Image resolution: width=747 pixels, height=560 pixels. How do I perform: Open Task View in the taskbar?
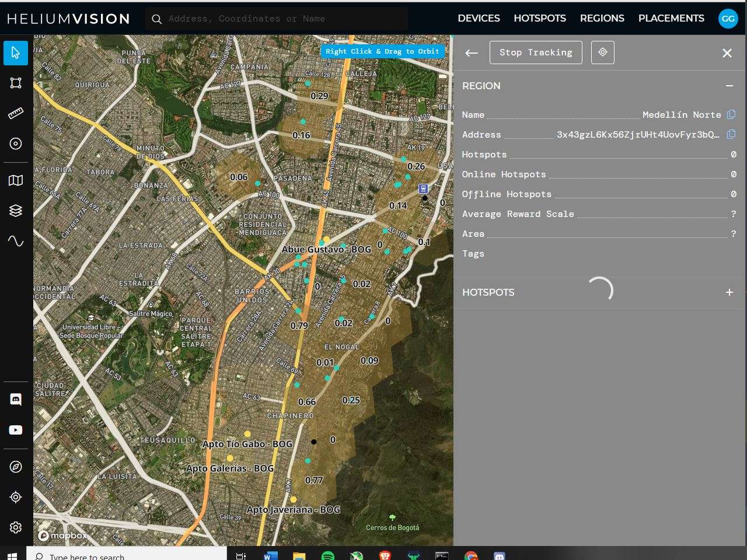pos(240,556)
